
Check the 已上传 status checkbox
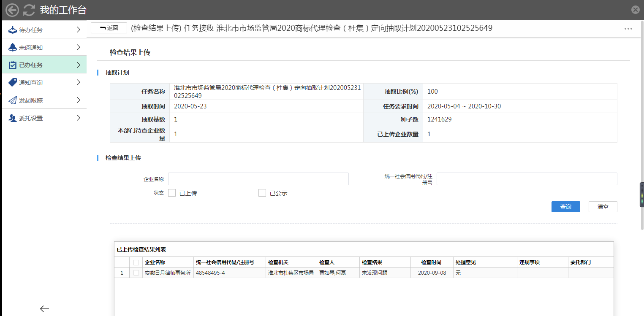172,193
